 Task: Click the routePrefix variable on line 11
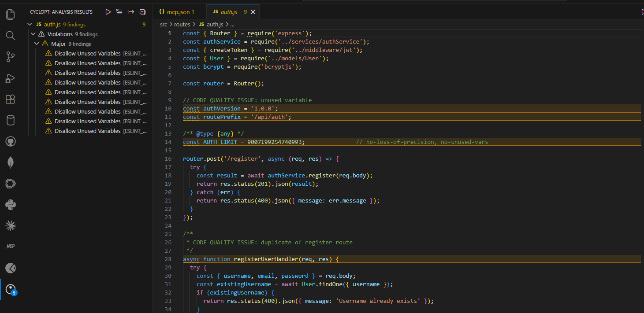coord(222,117)
